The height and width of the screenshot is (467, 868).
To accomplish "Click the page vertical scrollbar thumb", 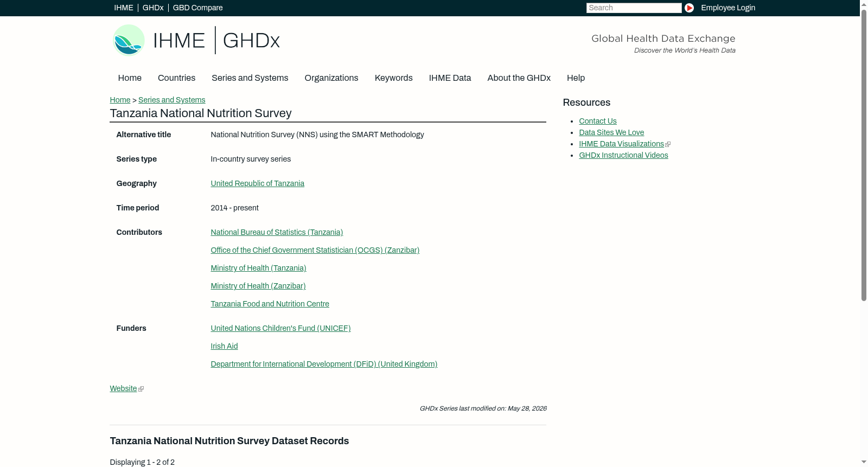I will tap(864, 155).
